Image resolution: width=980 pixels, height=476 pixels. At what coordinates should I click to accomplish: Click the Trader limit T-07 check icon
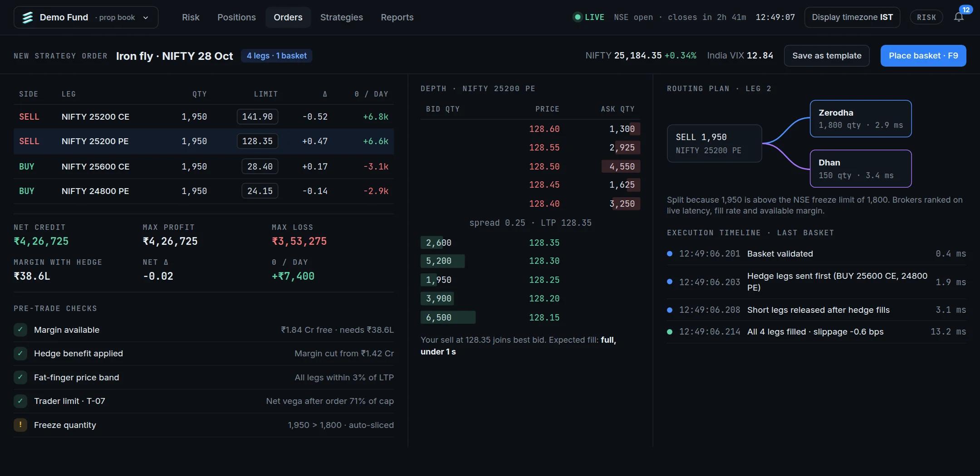[x=20, y=401]
